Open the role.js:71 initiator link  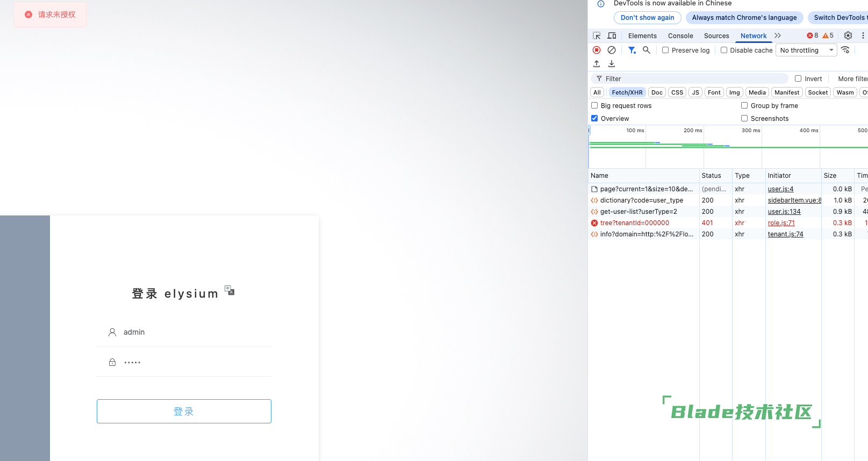[x=781, y=223]
